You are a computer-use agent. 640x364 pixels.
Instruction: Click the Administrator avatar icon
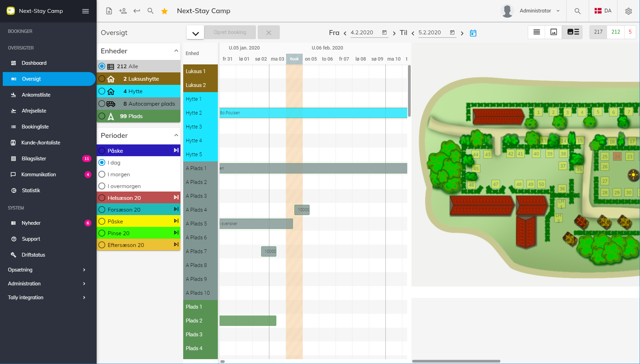(x=507, y=11)
